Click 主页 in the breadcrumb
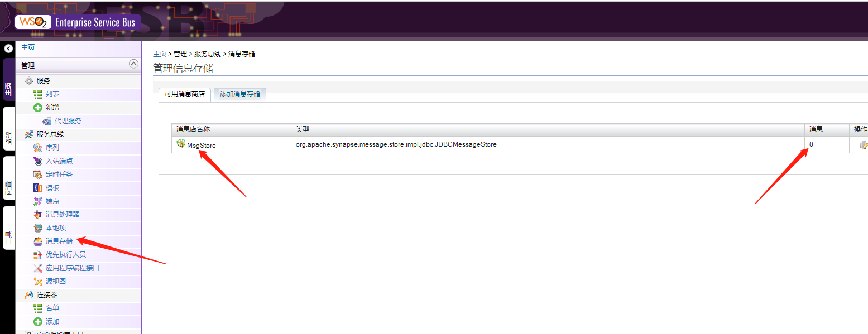 [x=160, y=54]
